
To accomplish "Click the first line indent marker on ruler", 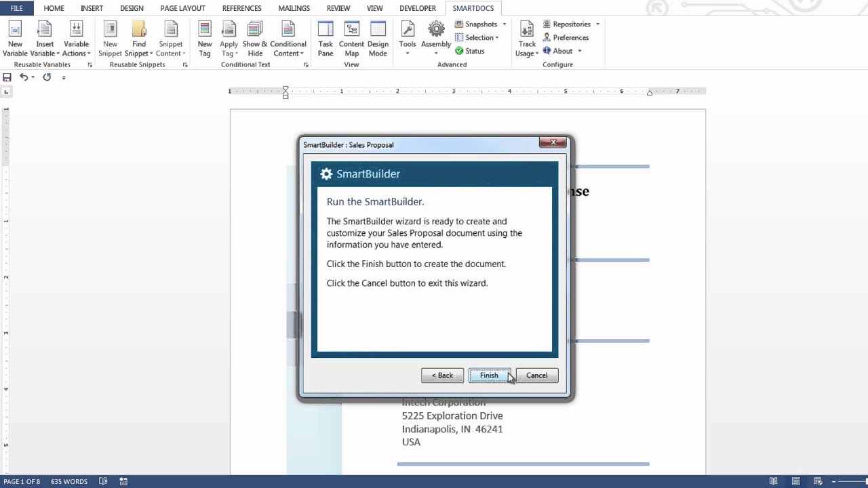I will click(x=285, y=89).
